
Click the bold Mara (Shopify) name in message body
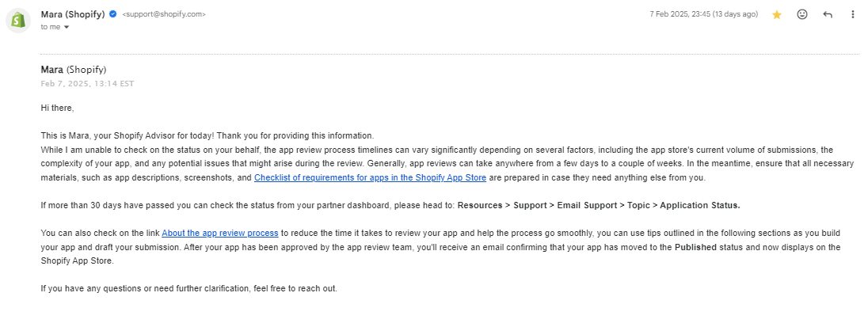[x=73, y=70]
